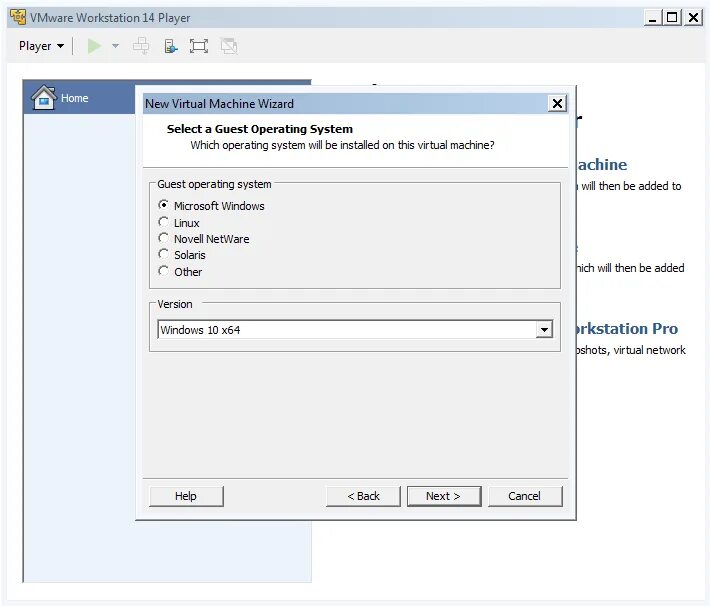Choose Other guest operating system

coord(180,272)
